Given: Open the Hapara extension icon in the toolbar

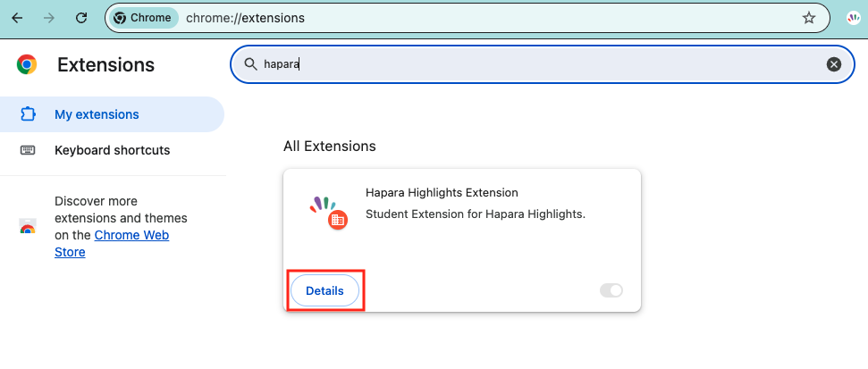Looking at the screenshot, I should 854,18.
